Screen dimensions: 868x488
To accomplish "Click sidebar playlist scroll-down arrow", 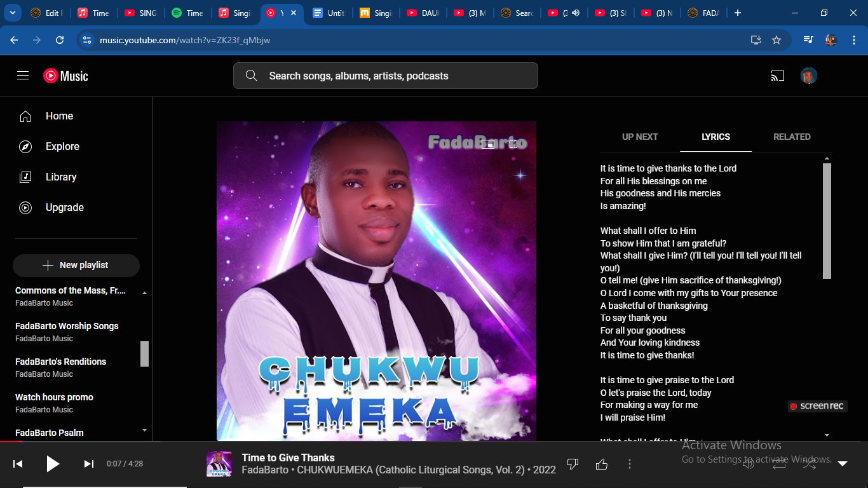I will (144, 430).
